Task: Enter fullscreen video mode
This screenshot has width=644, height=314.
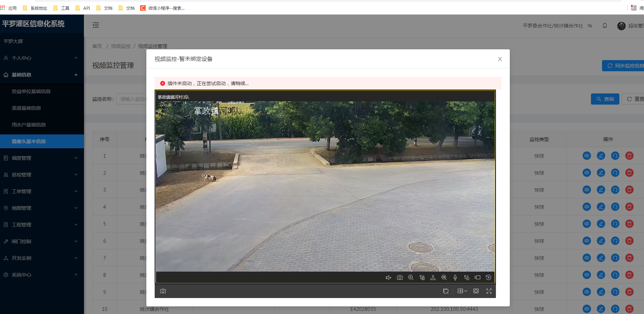Action: (x=489, y=291)
